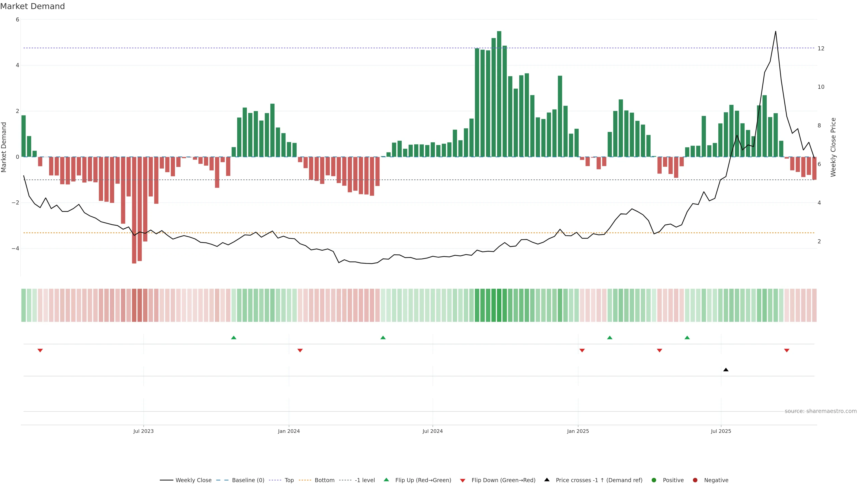Viewport: 868px width, 488px height.
Task: Click the source sharemaestro.com text
Action: 821,411
